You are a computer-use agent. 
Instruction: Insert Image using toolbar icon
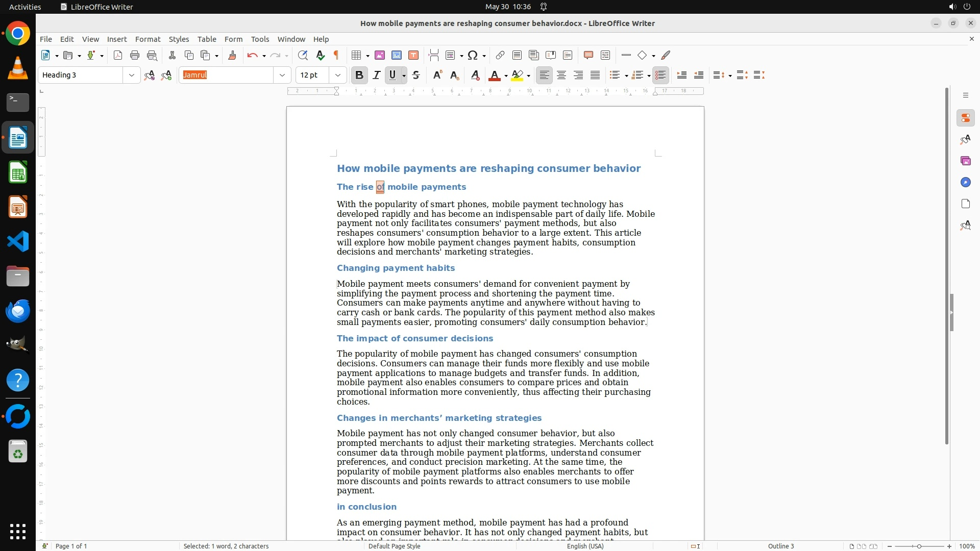(379, 55)
